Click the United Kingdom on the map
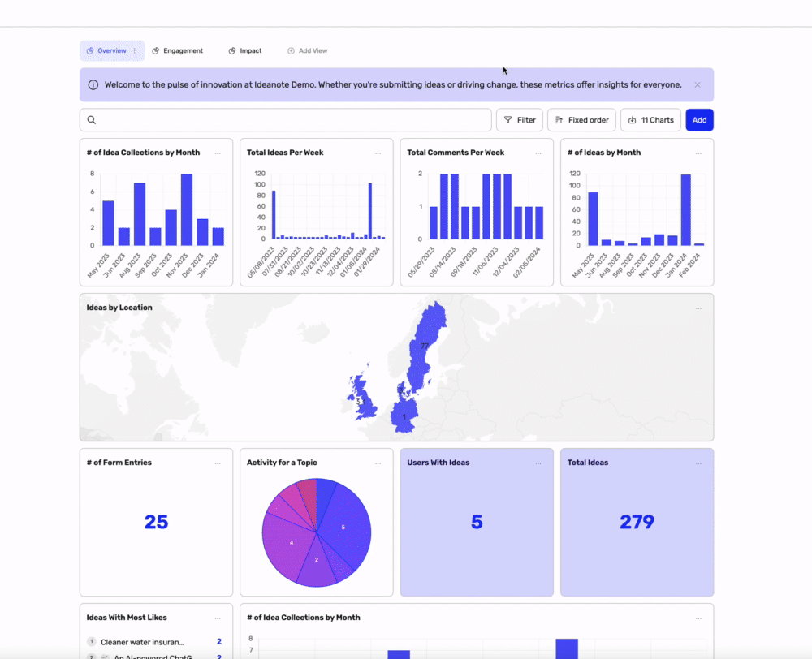Screen dimensions: 812x659 (367, 401)
